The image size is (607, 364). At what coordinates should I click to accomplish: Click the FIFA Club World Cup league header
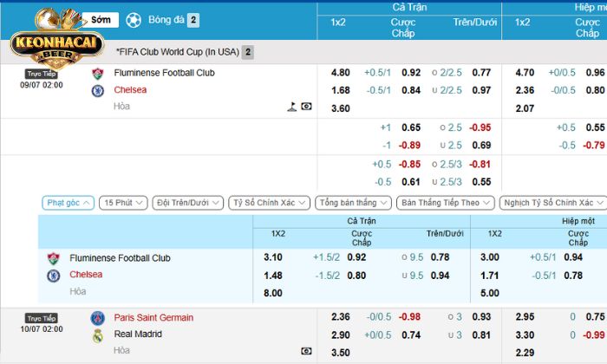pyautogui.click(x=178, y=52)
